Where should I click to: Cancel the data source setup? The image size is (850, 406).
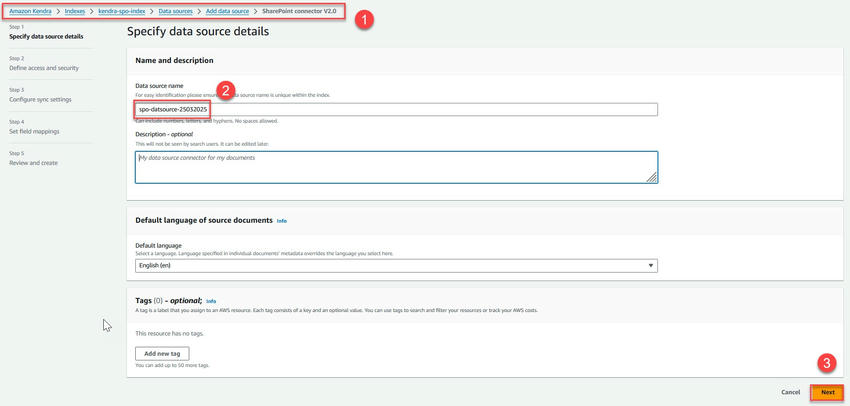790,392
